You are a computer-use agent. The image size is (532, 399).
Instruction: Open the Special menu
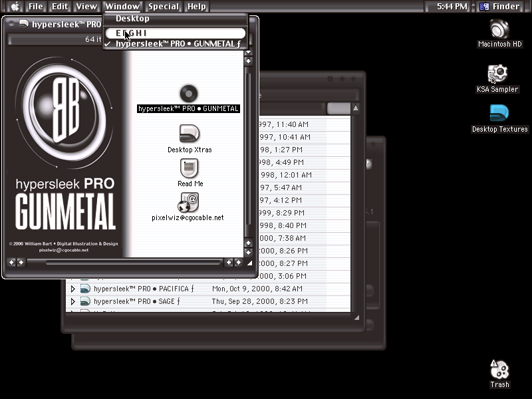pyautogui.click(x=163, y=7)
